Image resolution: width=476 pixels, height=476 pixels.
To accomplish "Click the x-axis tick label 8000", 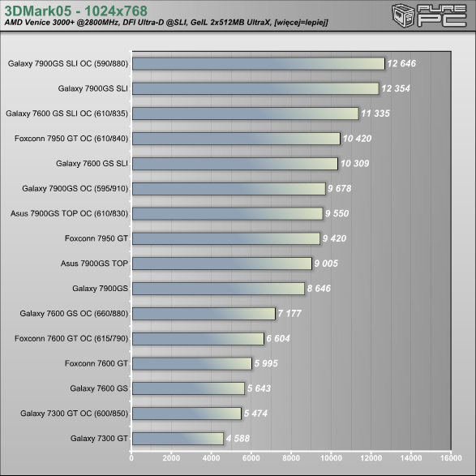I will click(291, 458).
